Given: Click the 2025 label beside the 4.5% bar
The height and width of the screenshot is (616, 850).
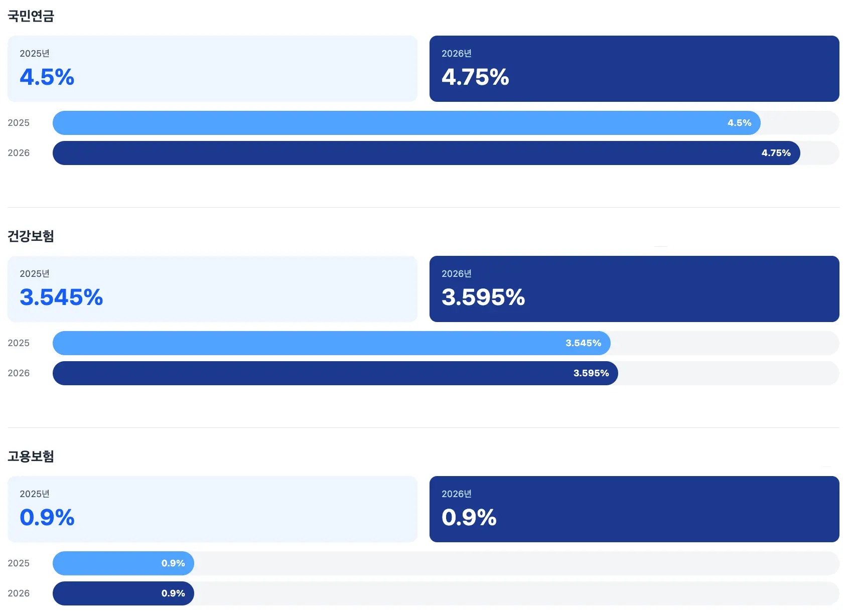Looking at the screenshot, I should pos(19,123).
